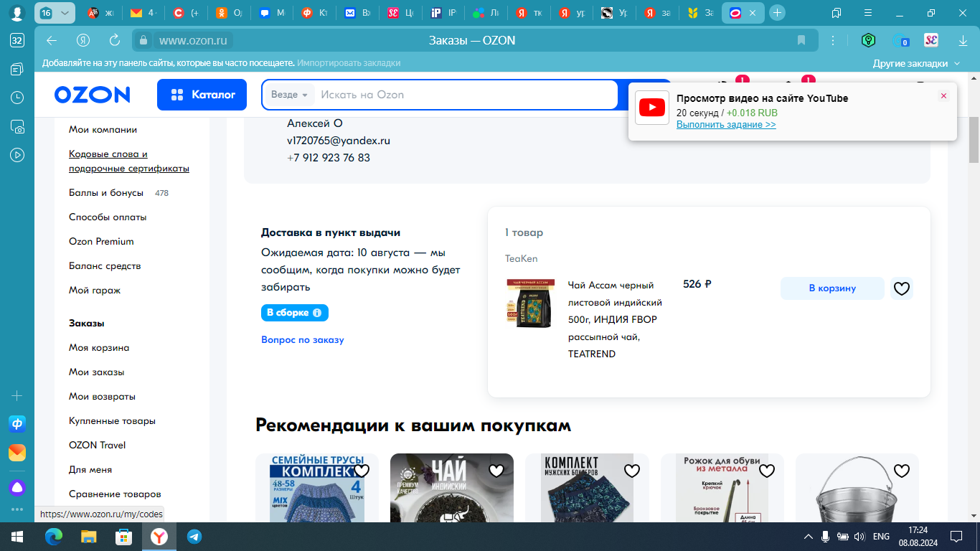The width and height of the screenshot is (980, 551).
Task: Favorite the family boxers set recommendation
Action: click(x=362, y=471)
